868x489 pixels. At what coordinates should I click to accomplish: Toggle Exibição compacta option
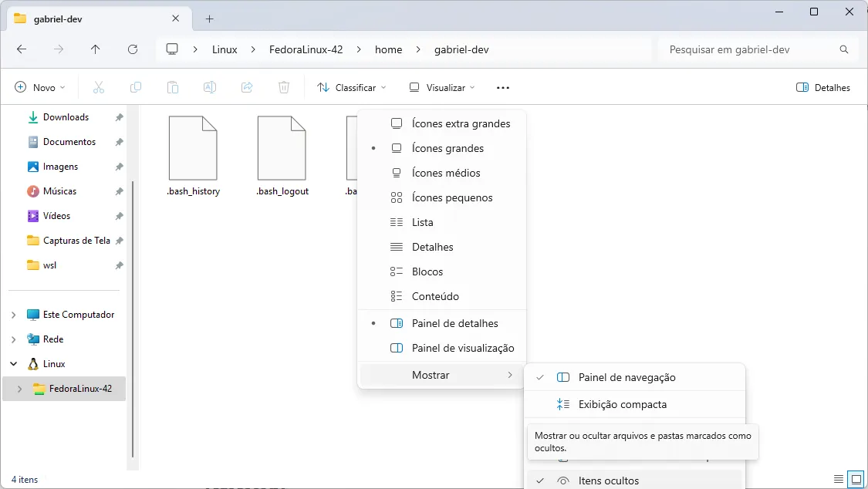tap(634, 404)
